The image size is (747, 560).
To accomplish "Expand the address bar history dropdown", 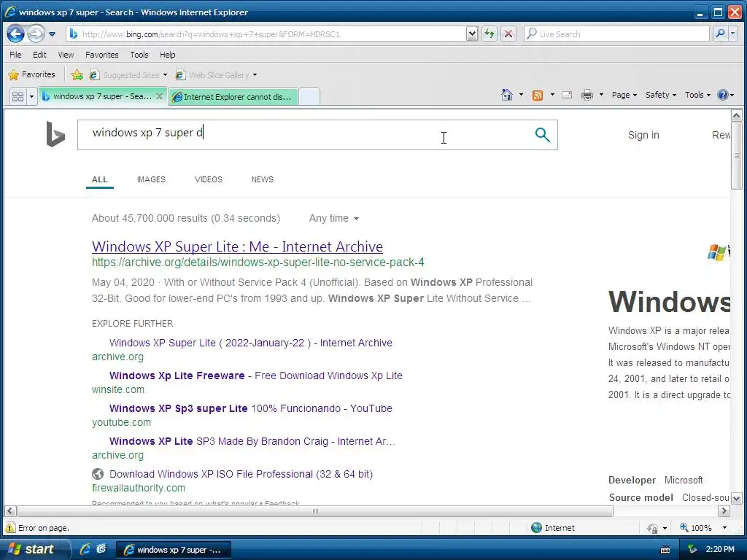I will point(472,34).
